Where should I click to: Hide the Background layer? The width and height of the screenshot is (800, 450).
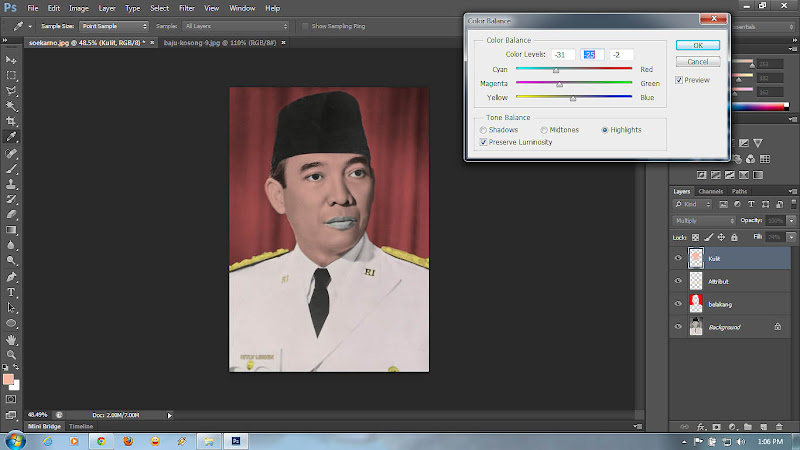tap(678, 327)
